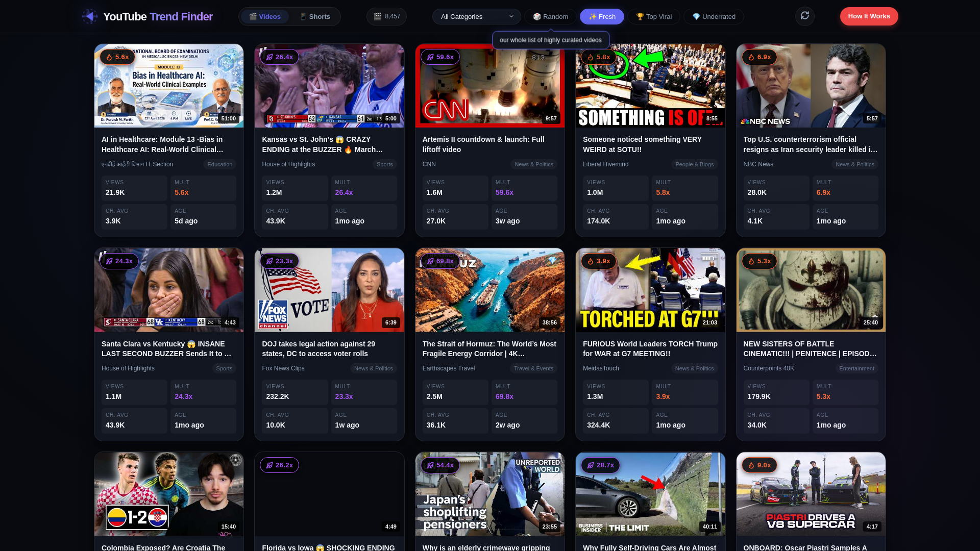The width and height of the screenshot is (980, 551).
Task: Switch to the Videos toggle
Action: (x=265, y=17)
